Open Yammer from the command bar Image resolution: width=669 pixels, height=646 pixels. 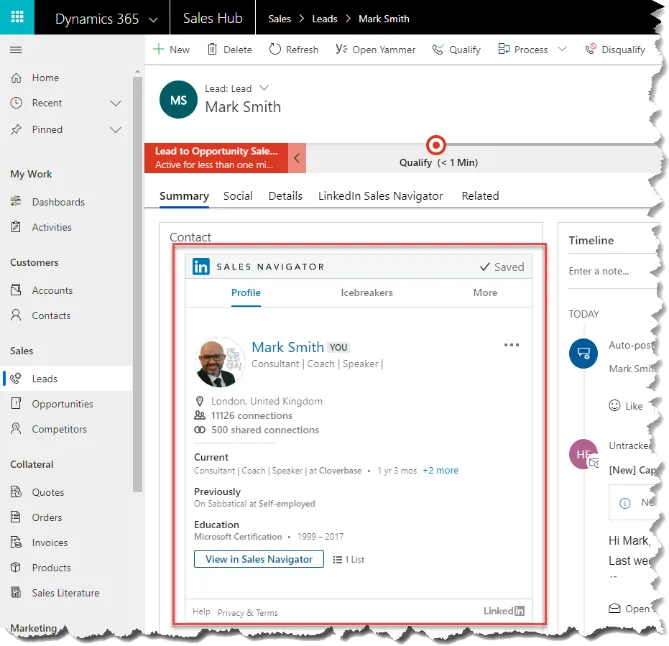click(x=375, y=49)
